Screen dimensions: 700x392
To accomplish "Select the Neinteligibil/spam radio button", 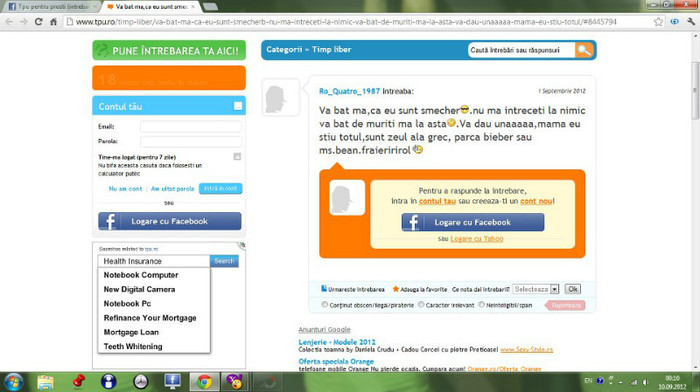I will [x=481, y=304].
